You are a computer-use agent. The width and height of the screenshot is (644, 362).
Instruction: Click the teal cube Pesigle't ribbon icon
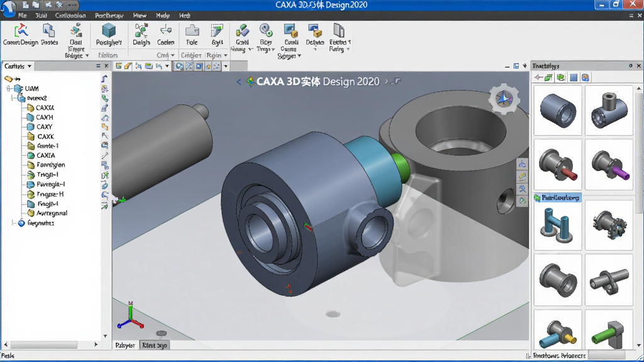click(x=109, y=31)
